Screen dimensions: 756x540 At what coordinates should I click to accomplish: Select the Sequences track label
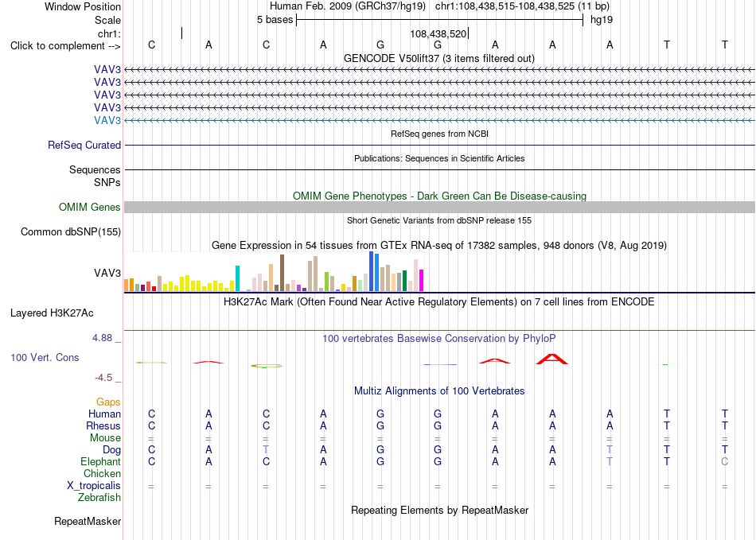pyautogui.click(x=95, y=169)
